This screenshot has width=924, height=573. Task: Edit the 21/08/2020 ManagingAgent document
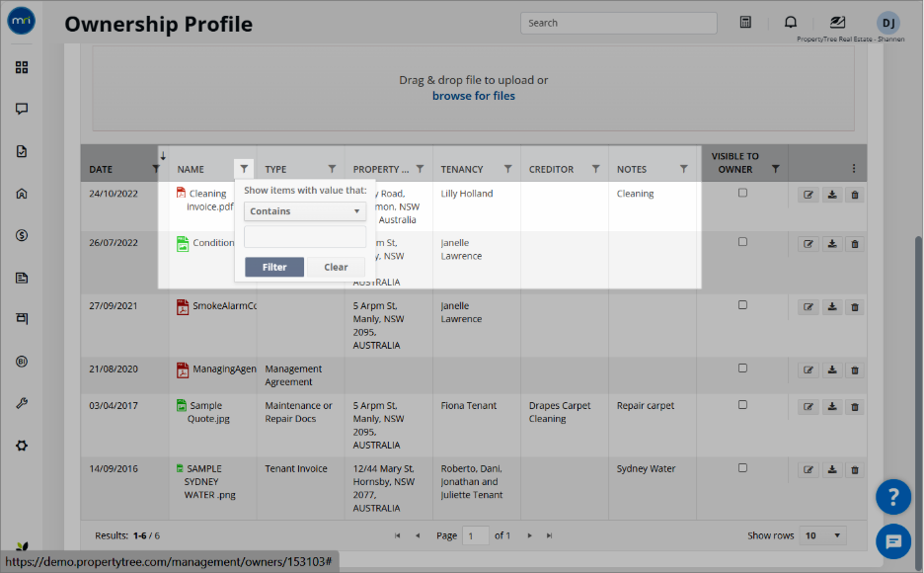coord(808,369)
